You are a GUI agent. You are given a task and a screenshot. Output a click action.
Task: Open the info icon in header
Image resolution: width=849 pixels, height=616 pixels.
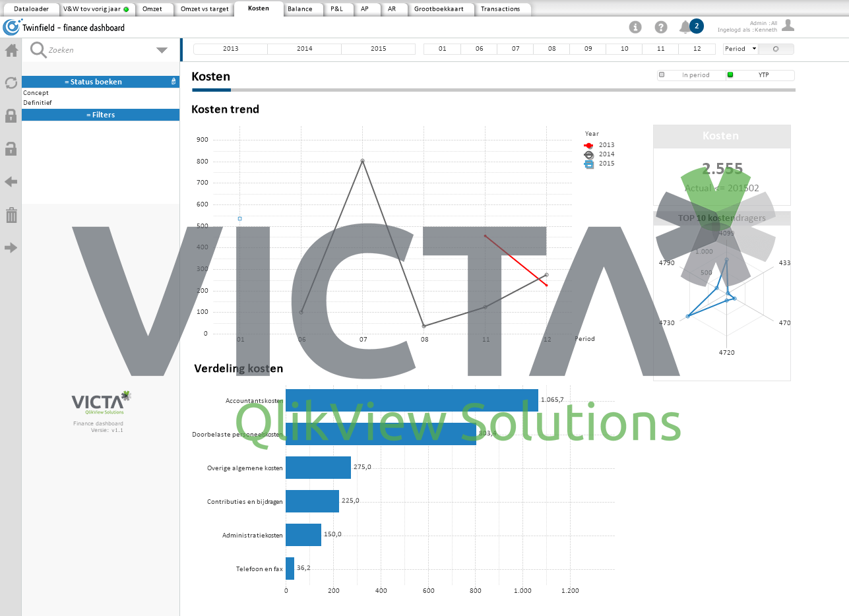[635, 27]
